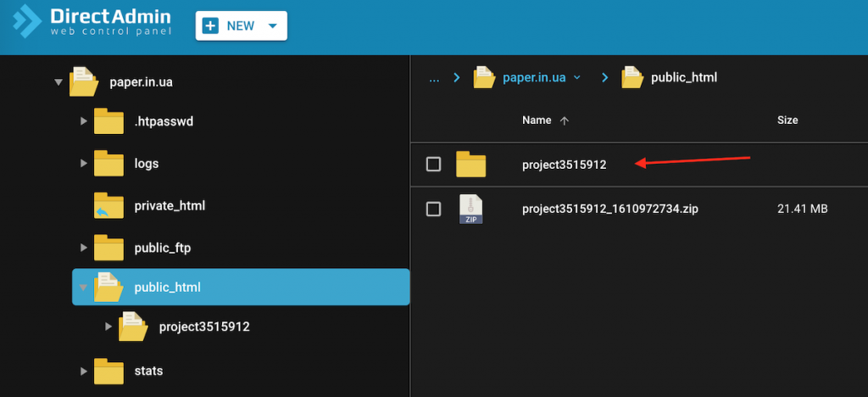Open project3515912_1610972734.zip file name

coord(604,209)
